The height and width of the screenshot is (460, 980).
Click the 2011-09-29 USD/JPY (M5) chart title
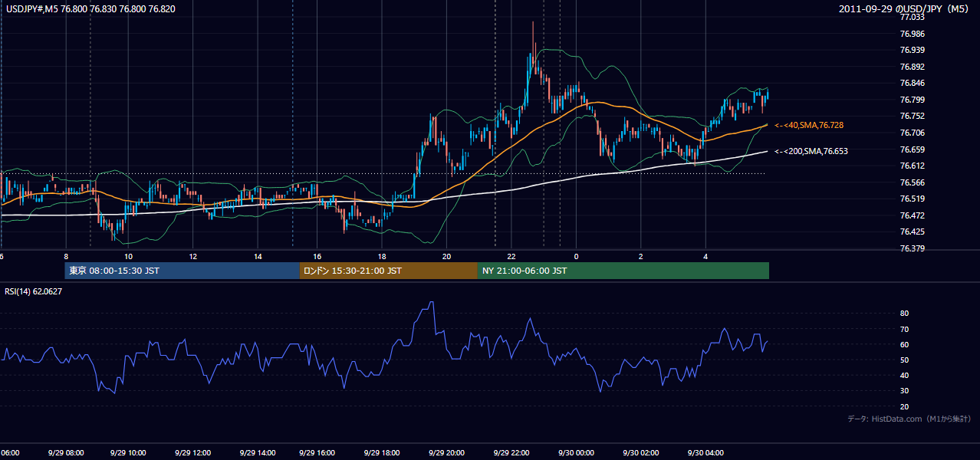pyautogui.click(x=905, y=8)
